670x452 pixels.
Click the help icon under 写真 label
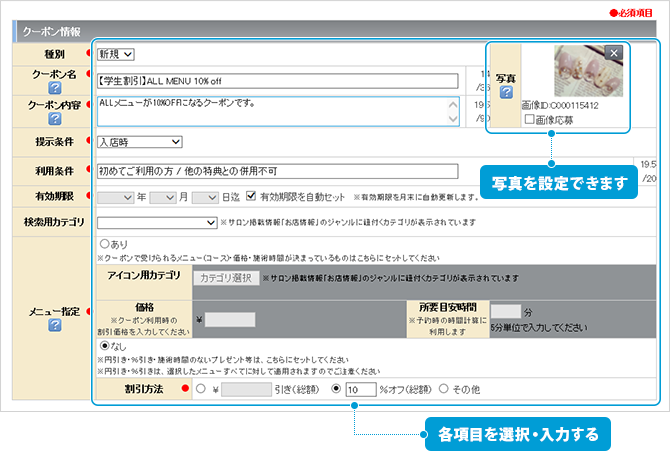506,93
